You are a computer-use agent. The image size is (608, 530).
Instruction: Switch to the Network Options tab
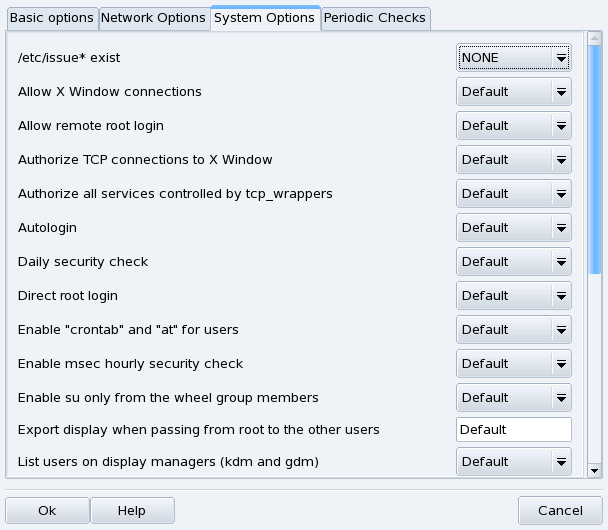[x=153, y=18]
